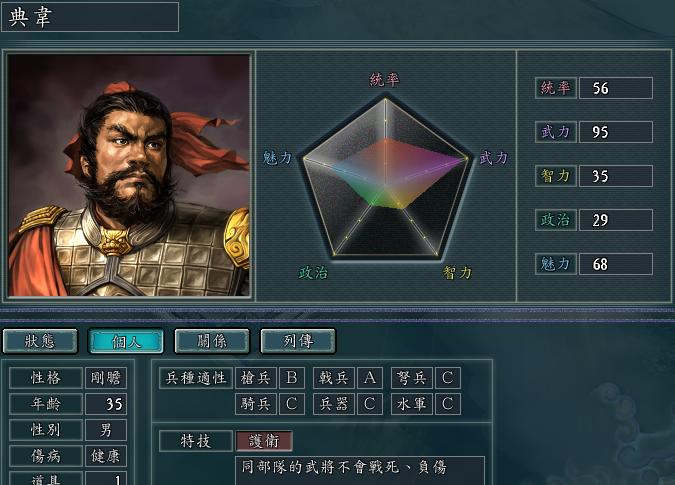Click the 統率 stat label box
Viewport: 675px width, 485px height.
tap(555, 88)
